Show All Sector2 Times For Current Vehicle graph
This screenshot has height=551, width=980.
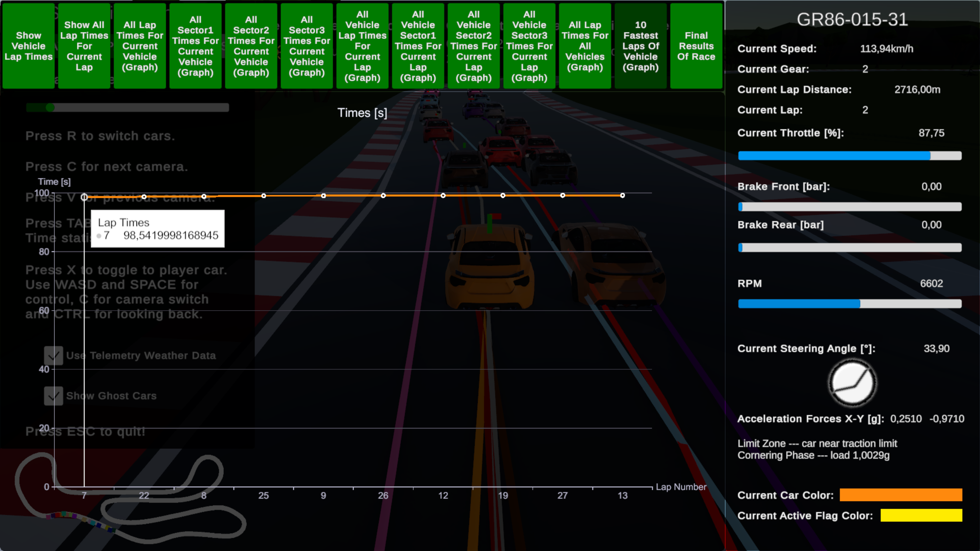pyautogui.click(x=251, y=46)
